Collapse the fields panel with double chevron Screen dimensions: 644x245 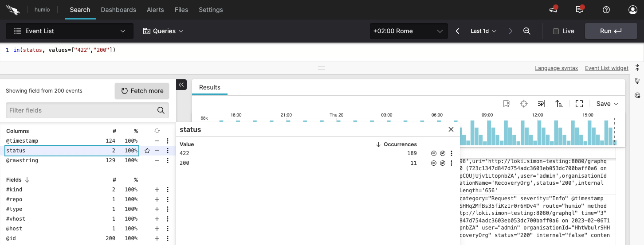[x=181, y=85]
